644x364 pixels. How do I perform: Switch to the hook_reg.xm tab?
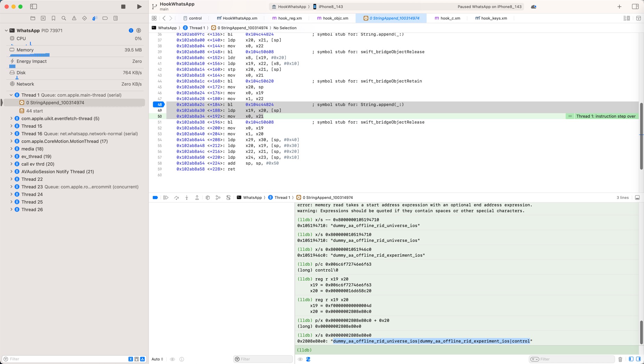[287, 18]
